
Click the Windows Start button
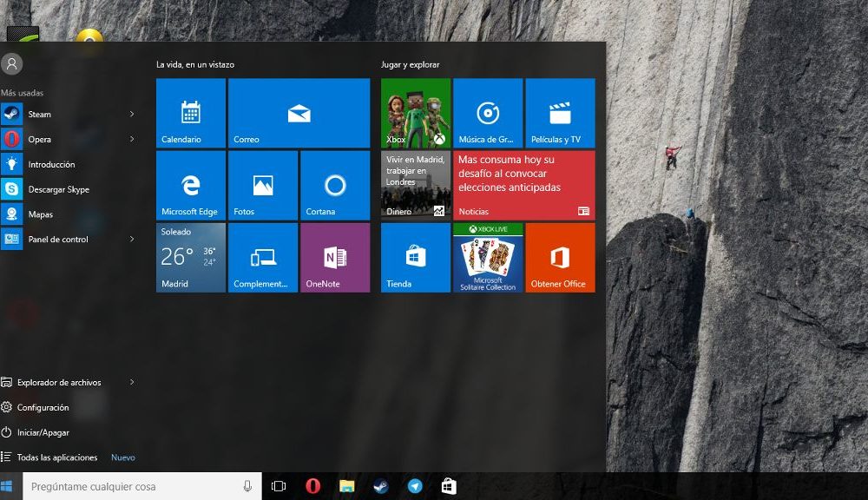[x=7, y=486]
